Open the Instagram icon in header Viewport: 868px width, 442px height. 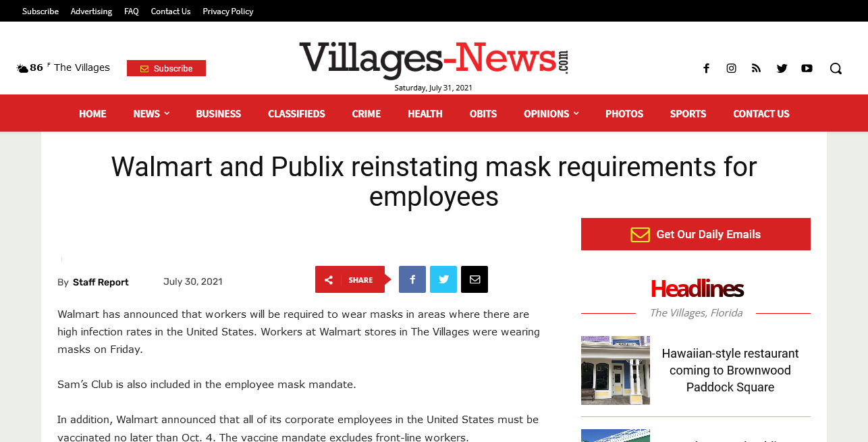tap(731, 68)
